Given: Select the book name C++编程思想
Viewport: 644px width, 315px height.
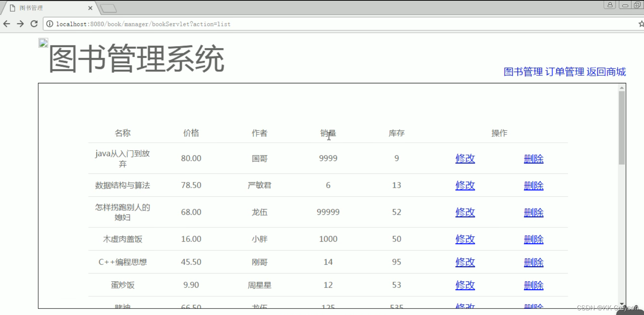Looking at the screenshot, I should point(123,262).
